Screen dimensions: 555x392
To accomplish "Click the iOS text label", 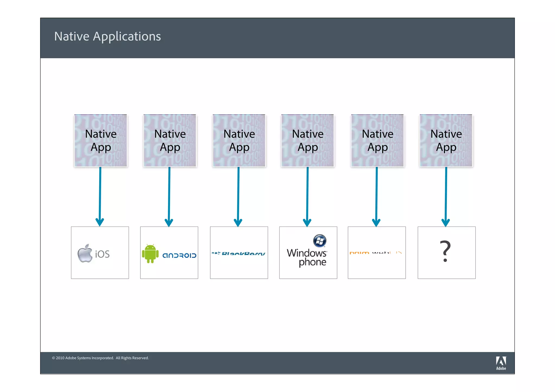I will coord(102,254).
